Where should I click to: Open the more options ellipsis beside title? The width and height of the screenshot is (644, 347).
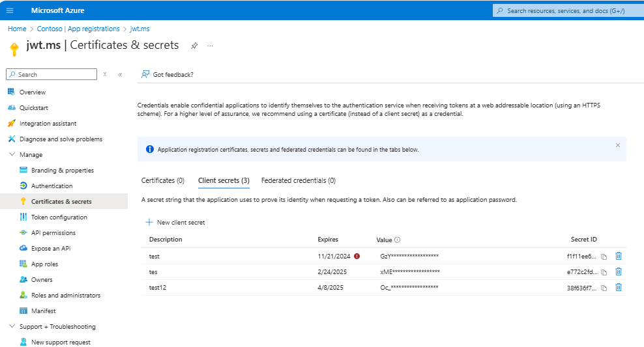(x=211, y=46)
